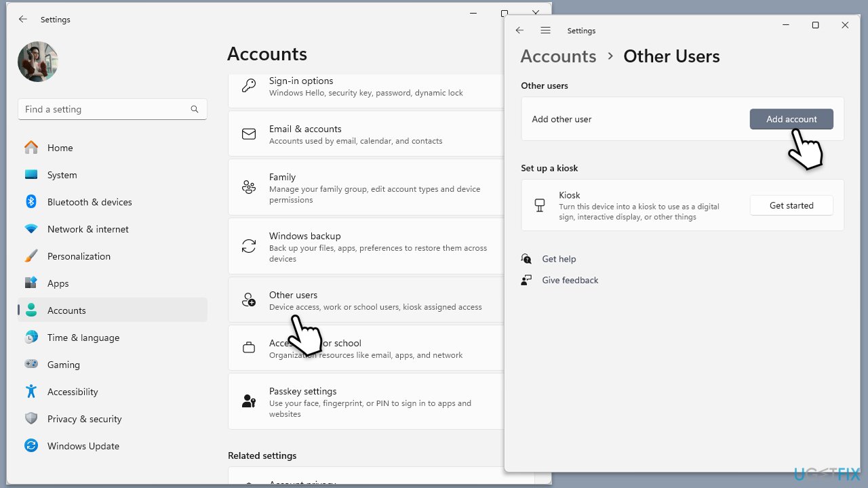The height and width of the screenshot is (488, 868).
Task: Go to Personalization settings
Action: tap(113, 256)
